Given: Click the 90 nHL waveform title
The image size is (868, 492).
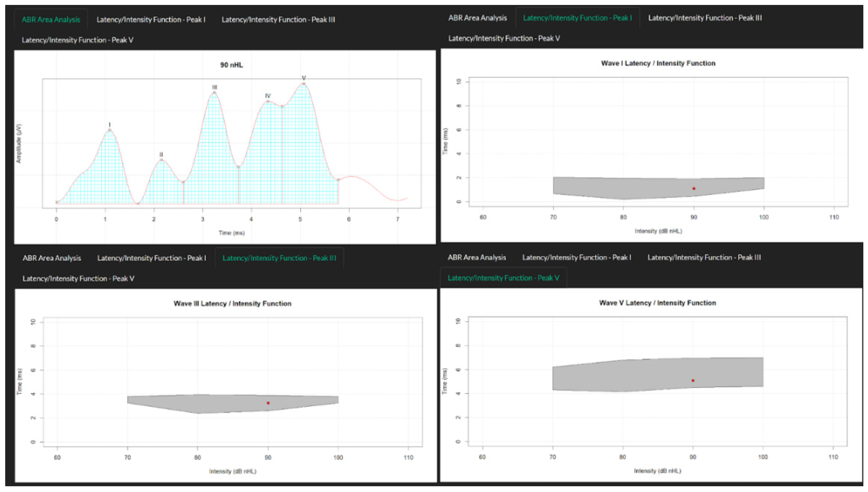Looking at the screenshot, I should [231, 65].
